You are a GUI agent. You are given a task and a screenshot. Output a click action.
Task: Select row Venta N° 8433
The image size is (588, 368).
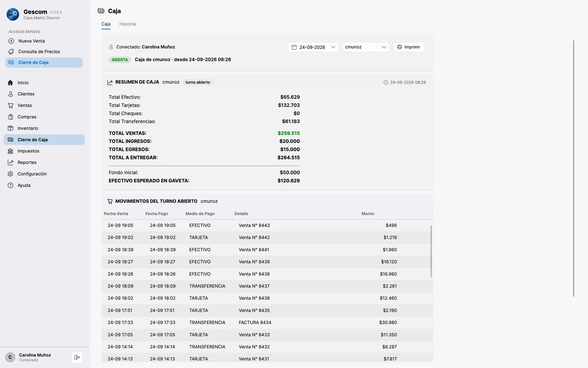coord(267,335)
